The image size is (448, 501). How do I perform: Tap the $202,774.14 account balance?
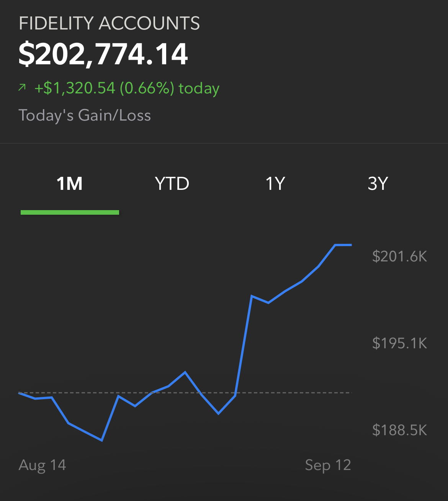(103, 54)
